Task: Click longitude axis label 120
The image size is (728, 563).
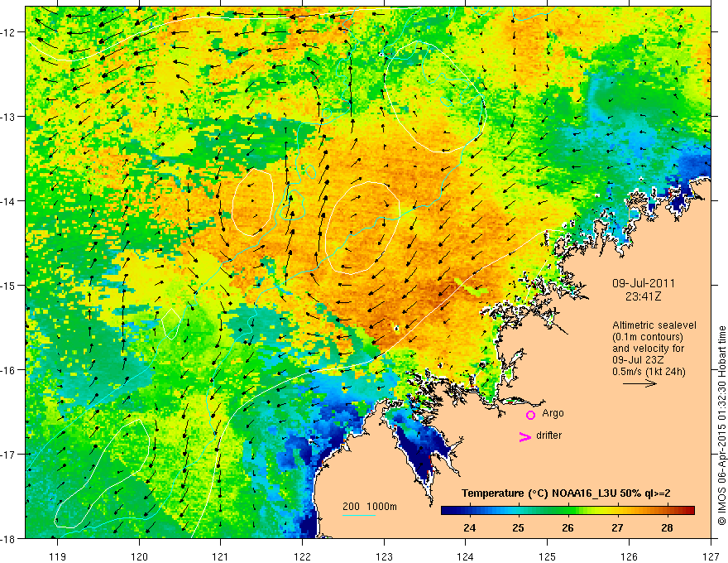Action: (x=139, y=556)
